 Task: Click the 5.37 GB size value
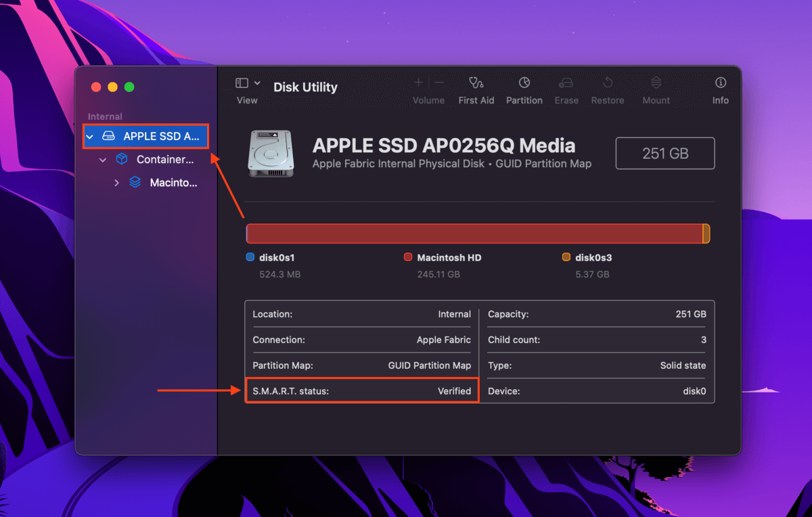(592, 274)
